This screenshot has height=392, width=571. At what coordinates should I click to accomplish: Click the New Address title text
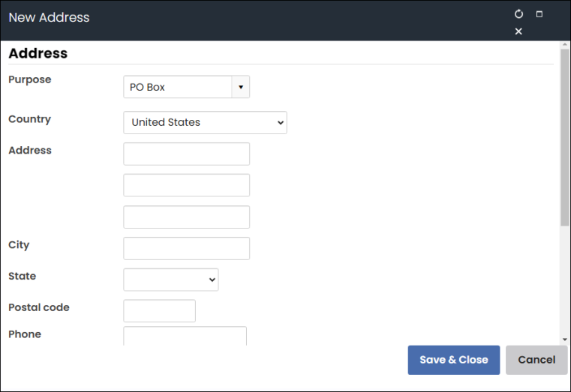click(x=49, y=17)
